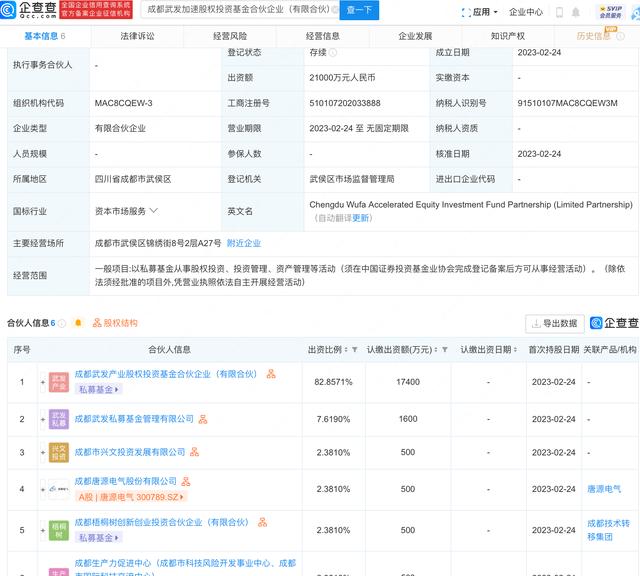The height and width of the screenshot is (576, 640).
Task: Open partner link 成都武发私募基金管理有限公司
Action: click(134, 419)
